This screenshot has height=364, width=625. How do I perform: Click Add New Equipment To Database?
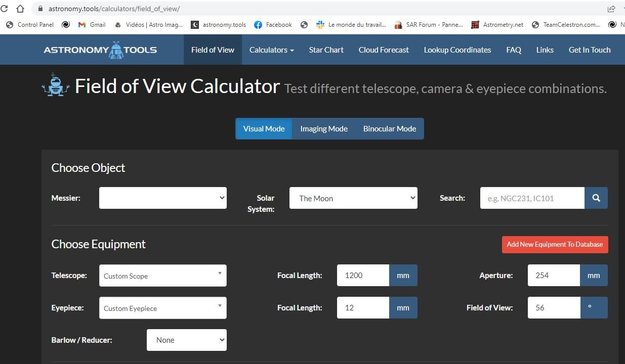pyautogui.click(x=555, y=244)
